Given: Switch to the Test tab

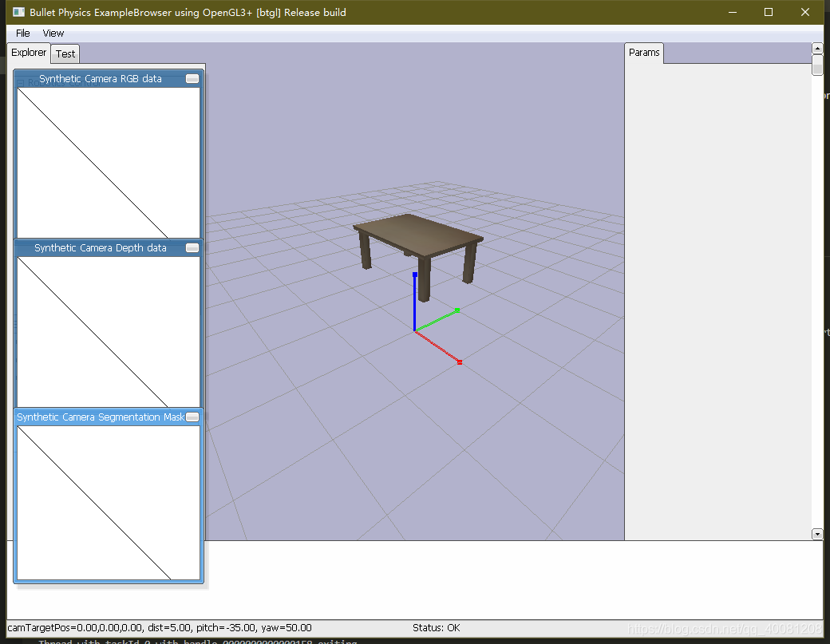Looking at the screenshot, I should click(65, 53).
